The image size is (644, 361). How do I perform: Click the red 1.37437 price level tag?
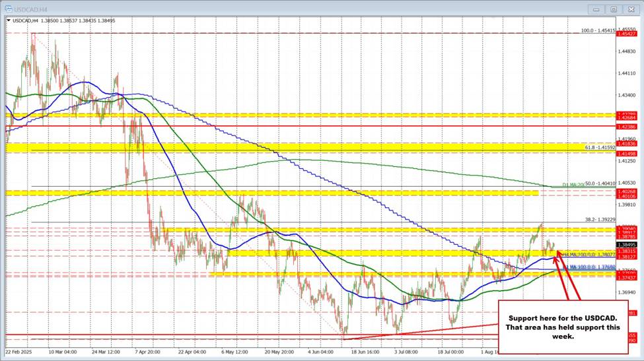pos(625,277)
